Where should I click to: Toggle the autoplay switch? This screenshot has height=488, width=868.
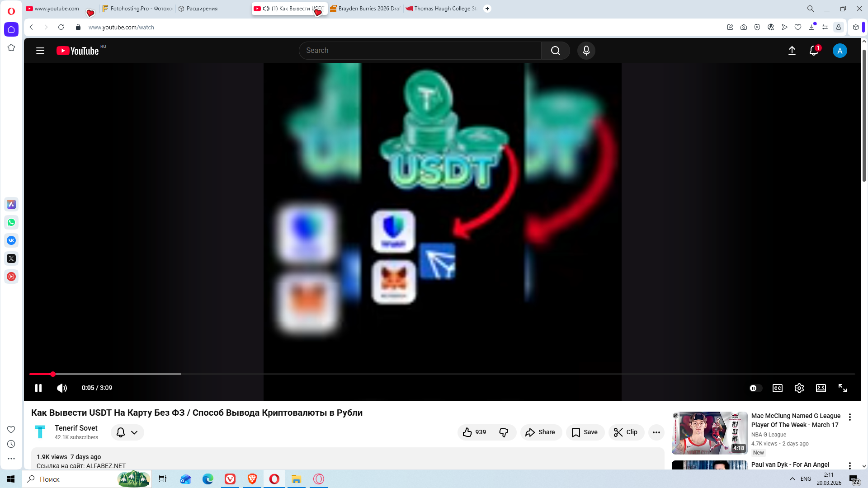coord(755,388)
